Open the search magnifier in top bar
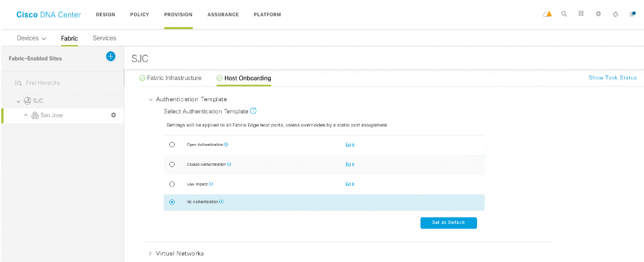 564,14
